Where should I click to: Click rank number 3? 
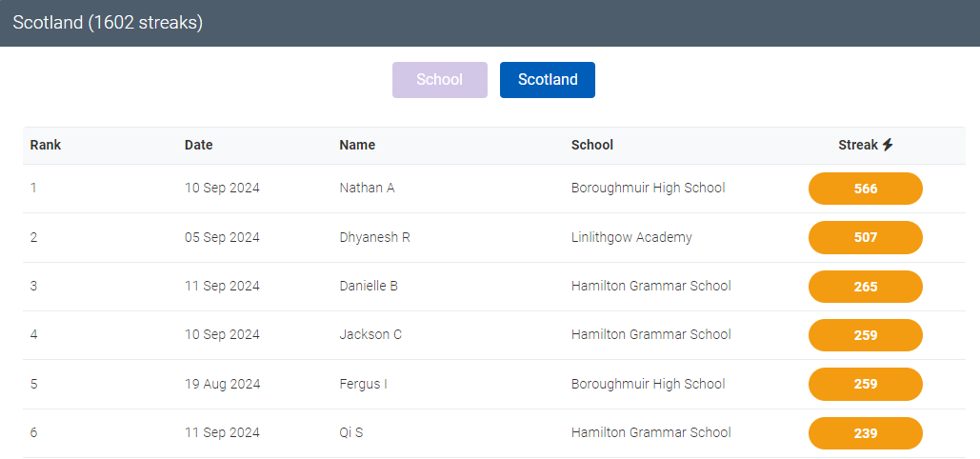(33, 286)
